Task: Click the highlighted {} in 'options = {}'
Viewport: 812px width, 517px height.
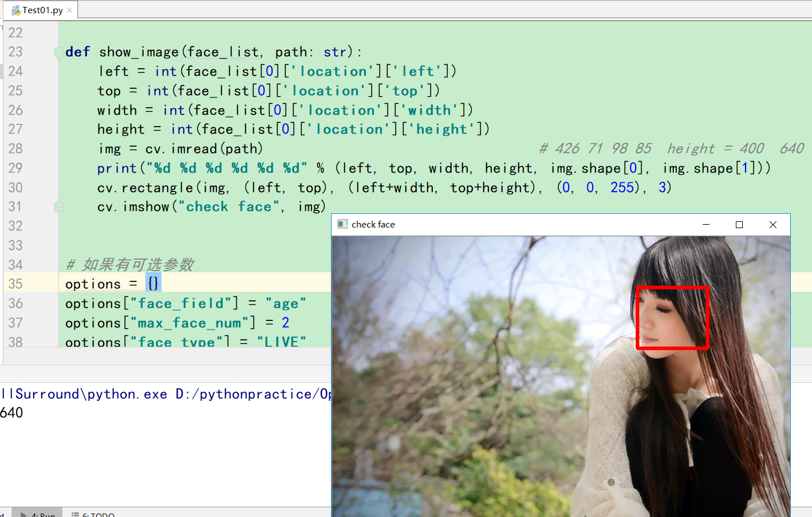Action: click(x=153, y=284)
